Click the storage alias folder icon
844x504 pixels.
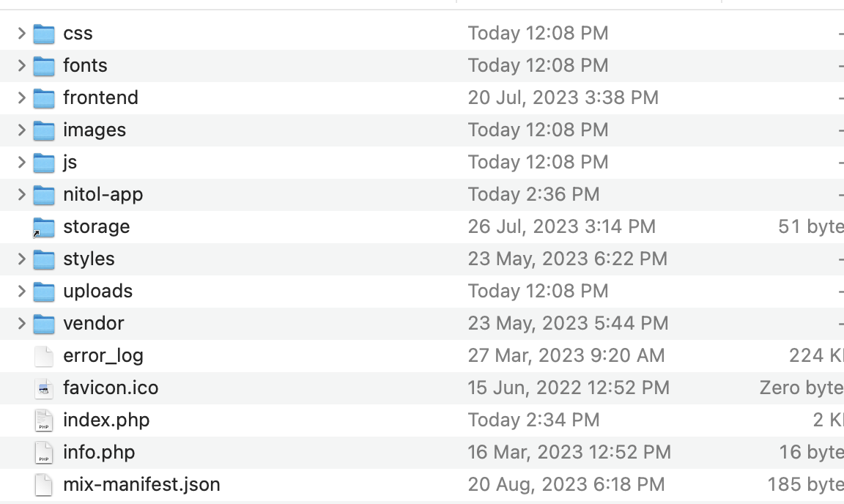coord(44,227)
